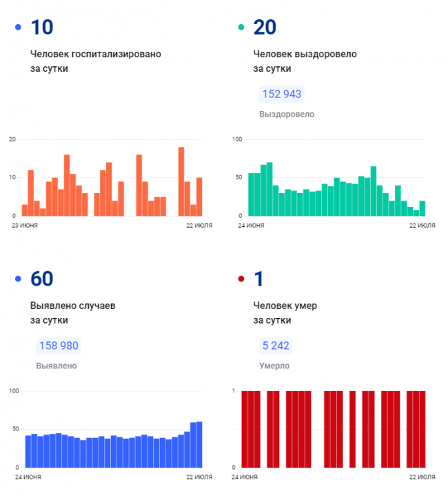Click the blue dot beside number 60

18,279
